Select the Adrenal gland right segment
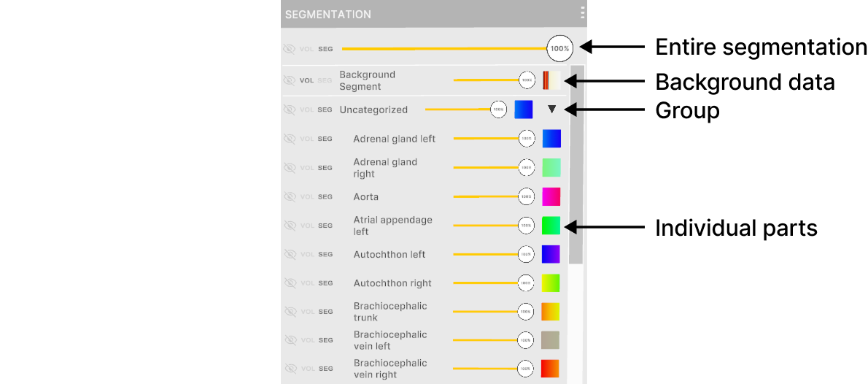868x384 pixels. (385, 168)
